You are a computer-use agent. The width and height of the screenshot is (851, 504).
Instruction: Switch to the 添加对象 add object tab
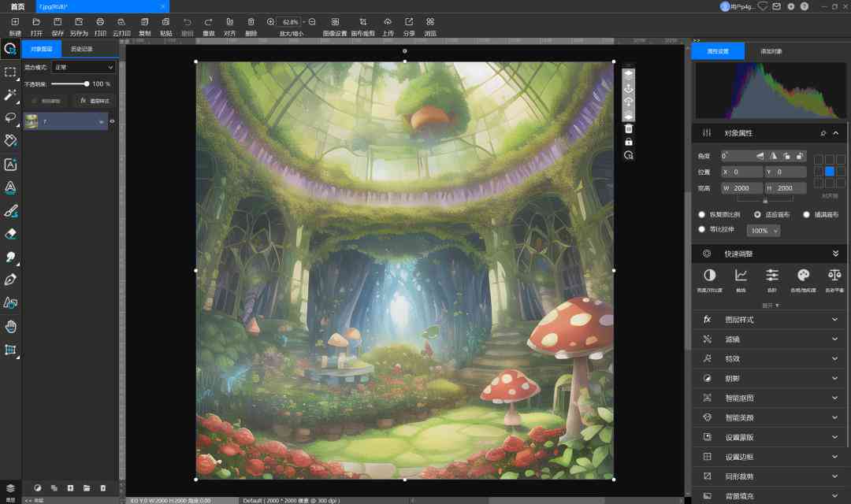[771, 51]
